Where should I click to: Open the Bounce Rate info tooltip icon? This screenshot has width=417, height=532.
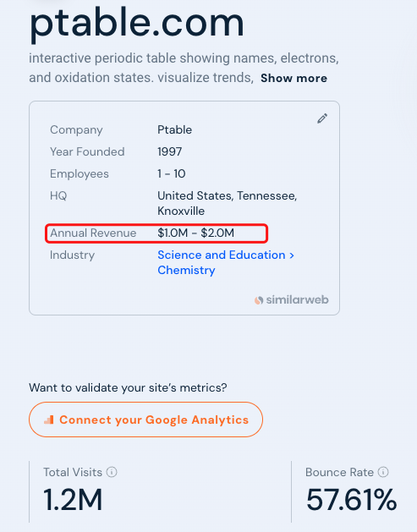(383, 472)
